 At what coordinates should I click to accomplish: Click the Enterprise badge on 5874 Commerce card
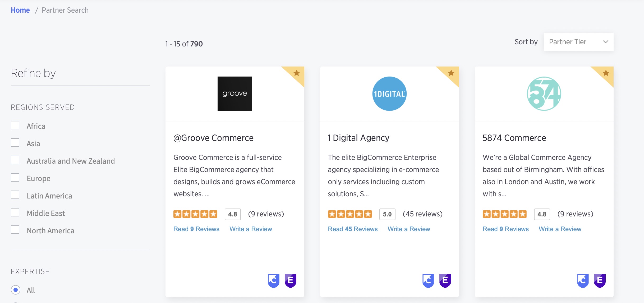tap(600, 281)
